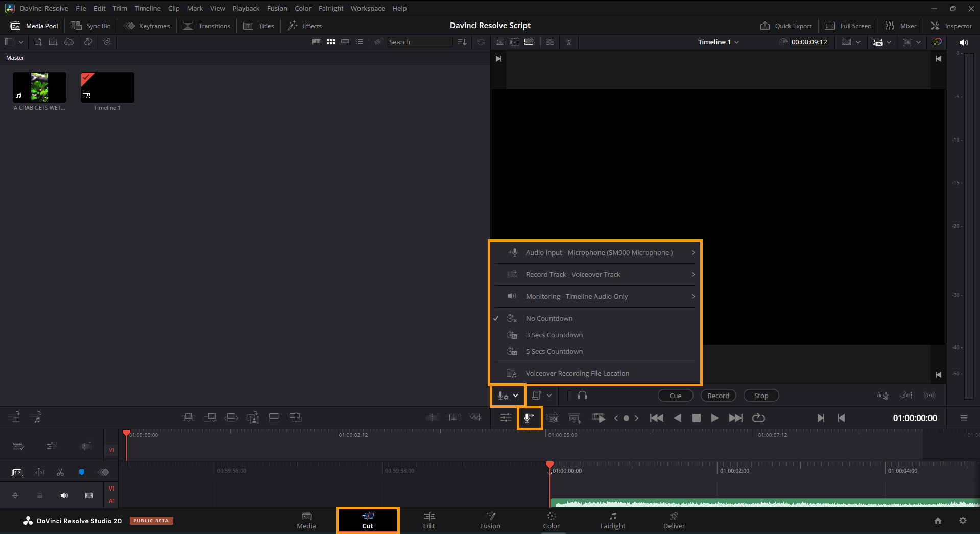The height and width of the screenshot is (534, 980).
Task: Click Quick Export
Action: 786,26
